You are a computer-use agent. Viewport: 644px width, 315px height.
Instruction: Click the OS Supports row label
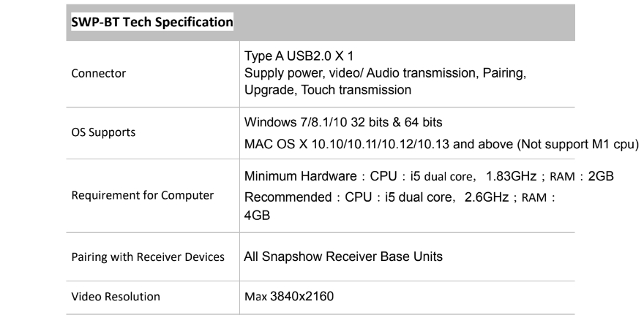(x=103, y=132)
